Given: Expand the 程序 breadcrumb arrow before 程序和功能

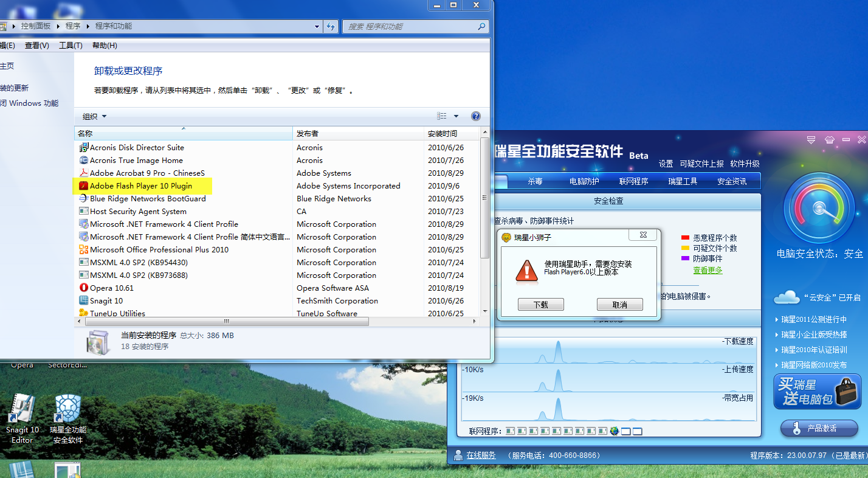Looking at the screenshot, I should click(88, 26).
